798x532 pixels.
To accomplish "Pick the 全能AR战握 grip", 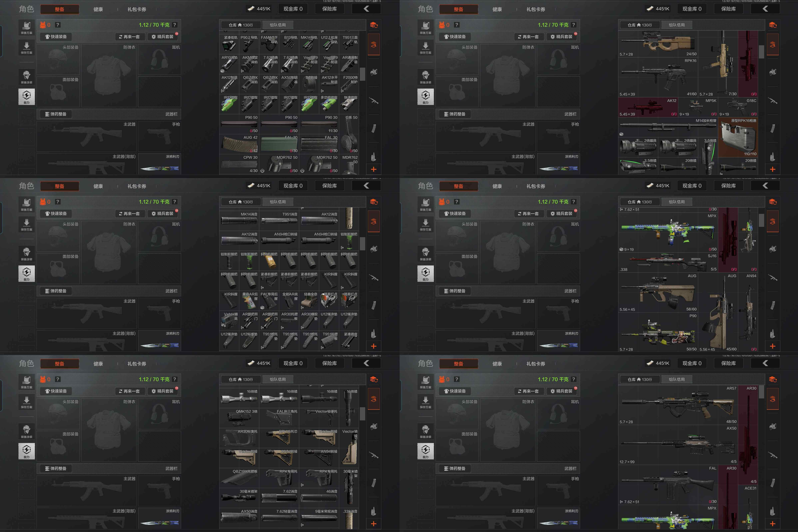I will pos(289,301).
